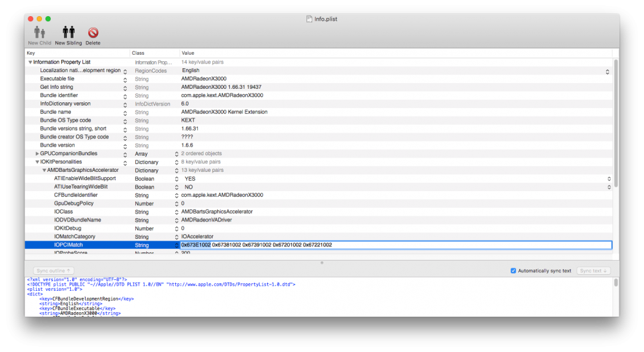Change class popup for GpuDebugPolicy row
Image resolution: width=644 pixels, height=352 pixels.
(176, 204)
